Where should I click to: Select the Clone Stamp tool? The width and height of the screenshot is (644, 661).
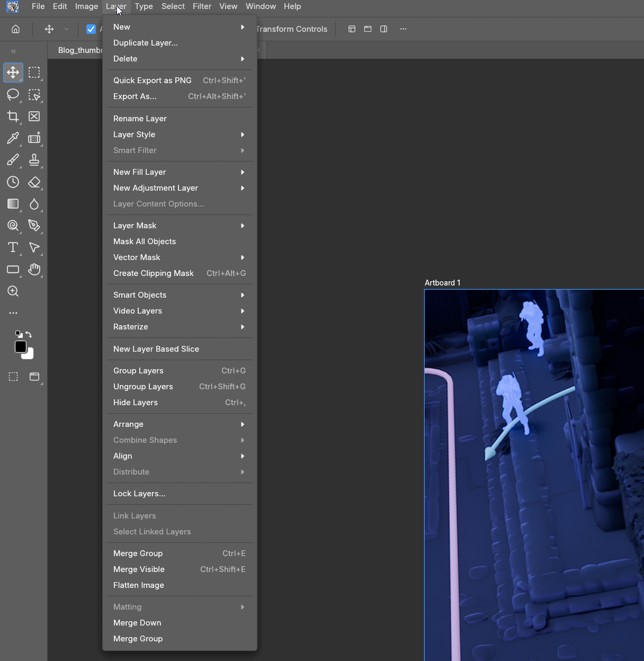pyautogui.click(x=34, y=160)
